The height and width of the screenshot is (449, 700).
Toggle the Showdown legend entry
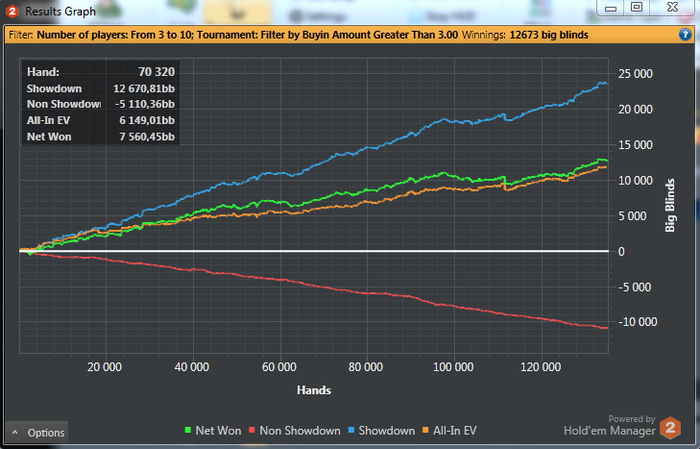(381, 431)
